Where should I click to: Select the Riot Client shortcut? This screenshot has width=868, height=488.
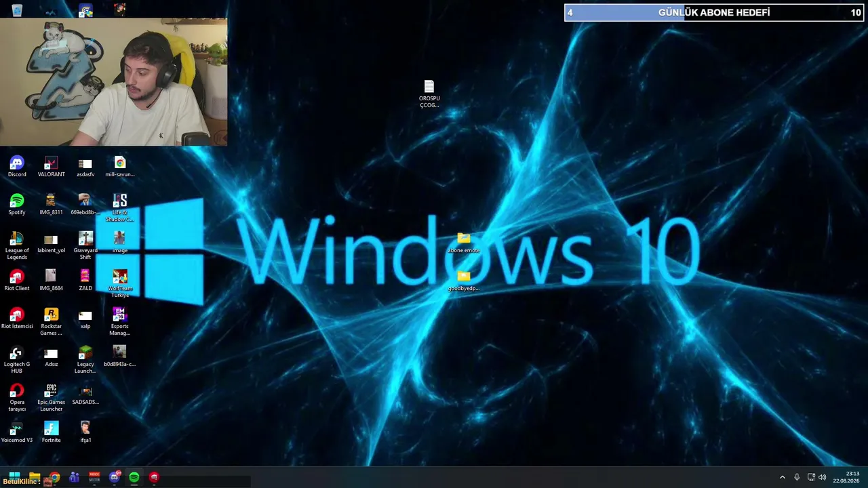pyautogui.click(x=17, y=281)
